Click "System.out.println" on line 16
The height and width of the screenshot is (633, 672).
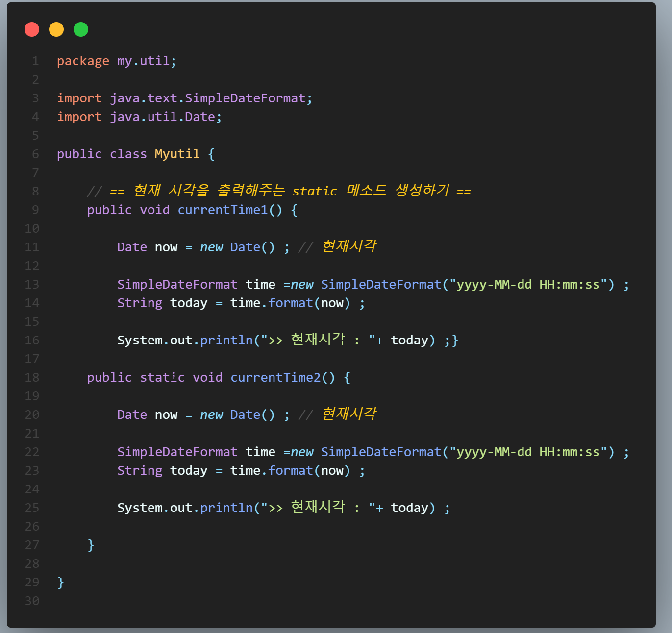tap(185, 341)
